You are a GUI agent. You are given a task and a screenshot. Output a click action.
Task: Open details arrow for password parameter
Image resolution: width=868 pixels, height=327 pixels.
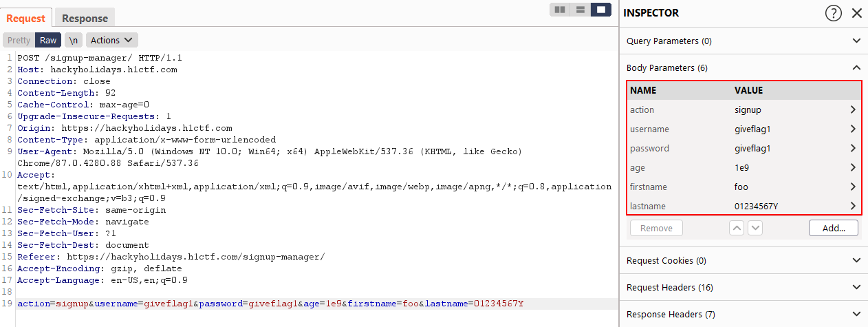pyautogui.click(x=853, y=148)
